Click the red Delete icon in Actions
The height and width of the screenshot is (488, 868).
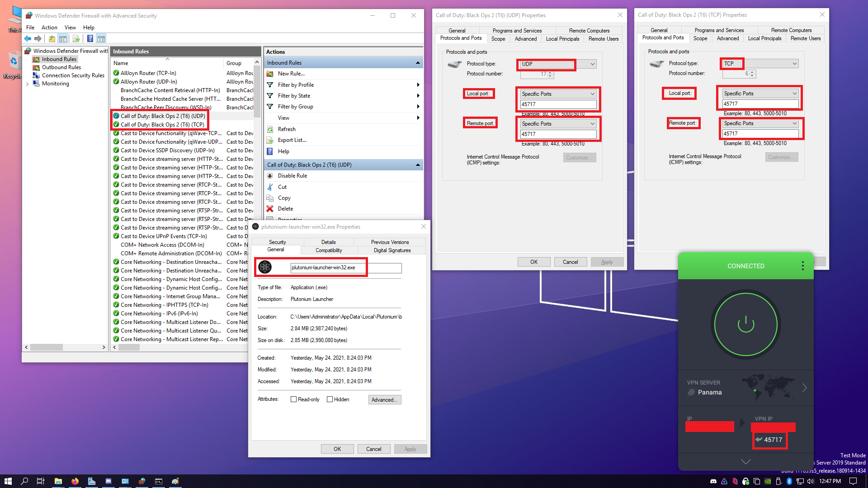[270, 209]
